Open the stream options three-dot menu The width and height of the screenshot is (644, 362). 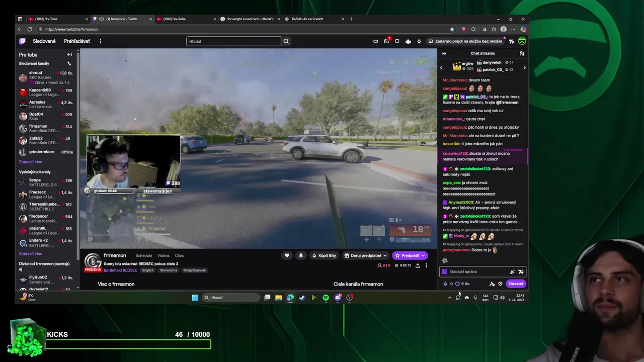426,265
